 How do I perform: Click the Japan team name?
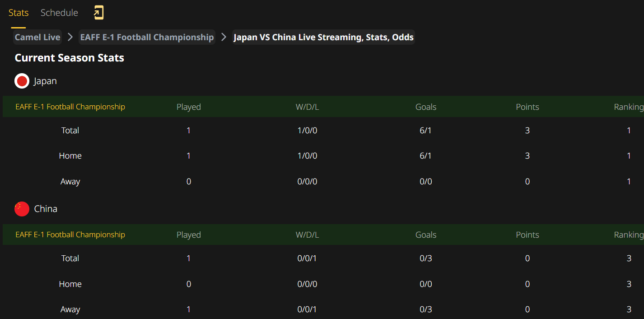click(x=45, y=81)
